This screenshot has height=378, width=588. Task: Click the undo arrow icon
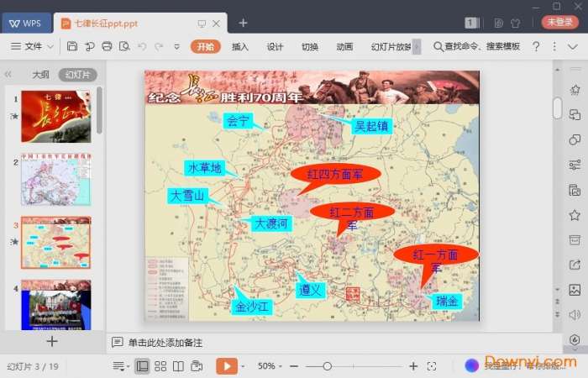[x=142, y=46]
